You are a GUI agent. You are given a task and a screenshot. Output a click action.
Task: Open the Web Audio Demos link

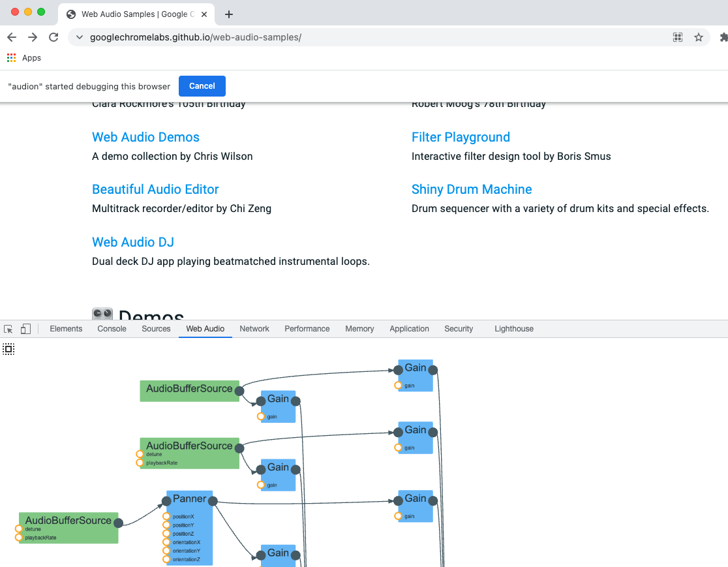145,137
